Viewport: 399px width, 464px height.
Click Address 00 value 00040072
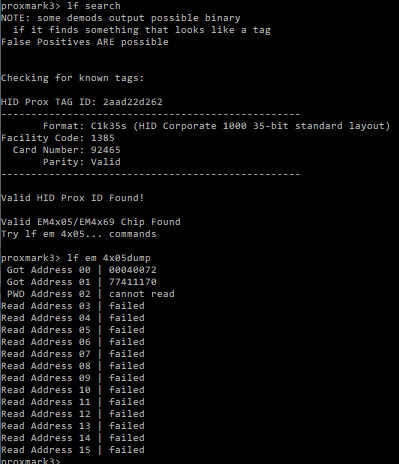click(x=133, y=270)
